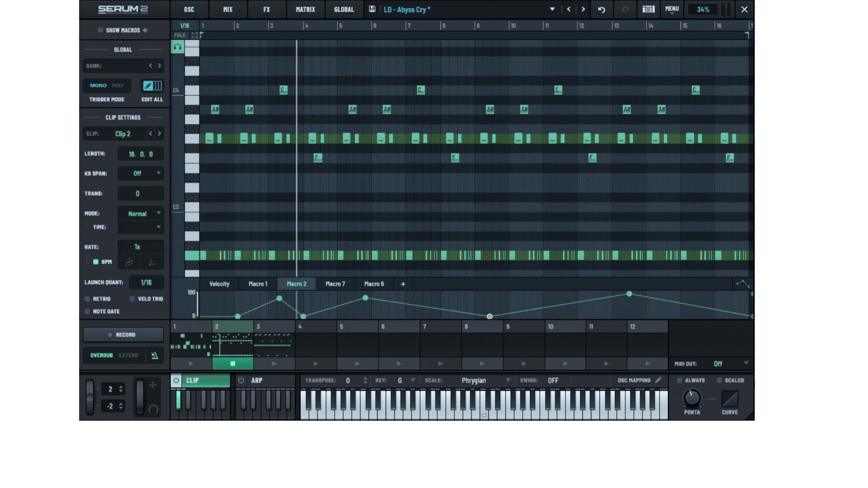Click the OSC Mapping pencil icon
Screen dimensions: 868x488
658,380
